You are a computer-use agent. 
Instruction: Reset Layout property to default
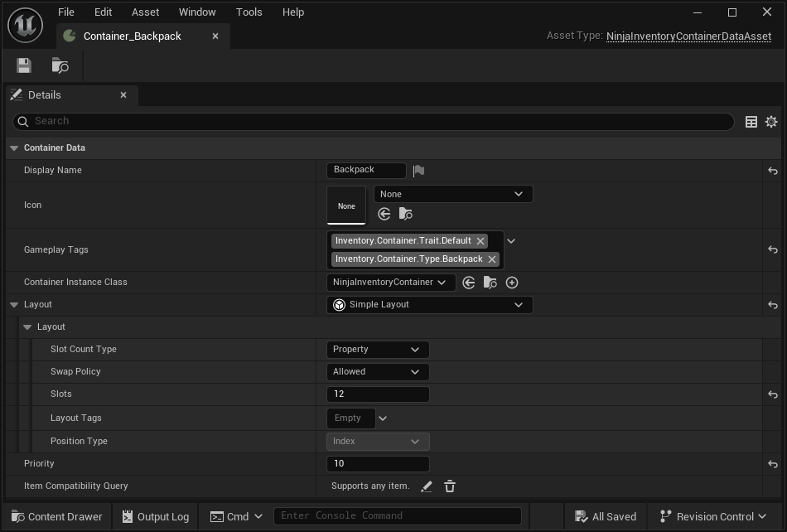click(773, 305)
